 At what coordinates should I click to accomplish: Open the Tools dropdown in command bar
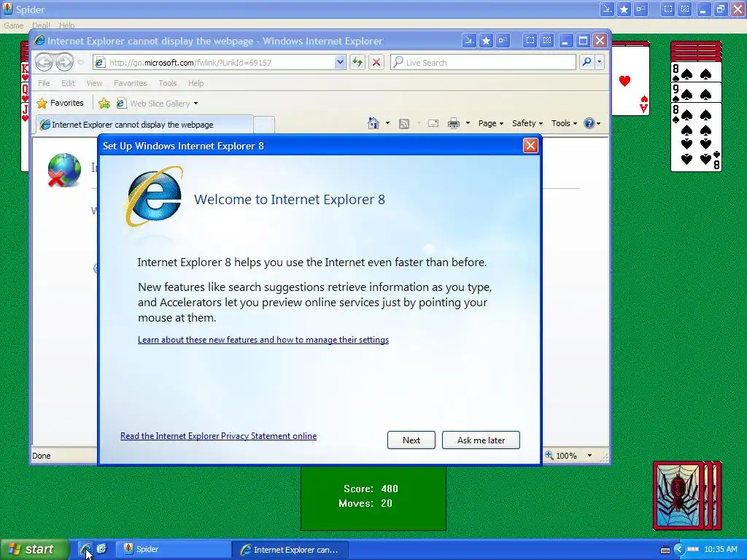[564, 123]
